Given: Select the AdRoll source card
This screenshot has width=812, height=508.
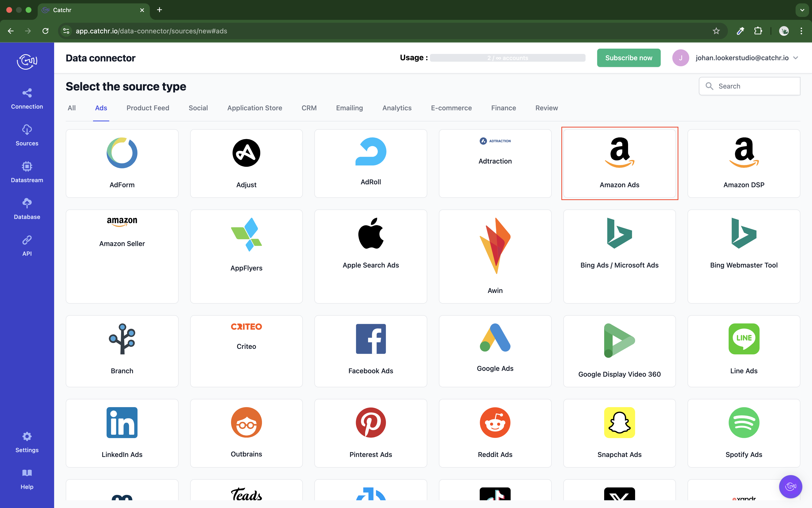Looking at the screenshot, I should [371, 164].
